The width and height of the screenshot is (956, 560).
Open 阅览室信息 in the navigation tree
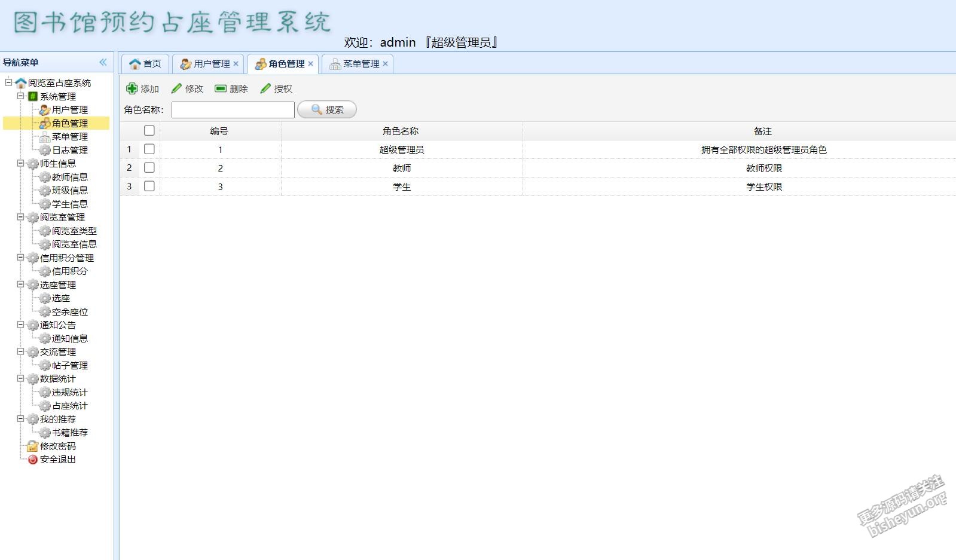tap(74, 244)
